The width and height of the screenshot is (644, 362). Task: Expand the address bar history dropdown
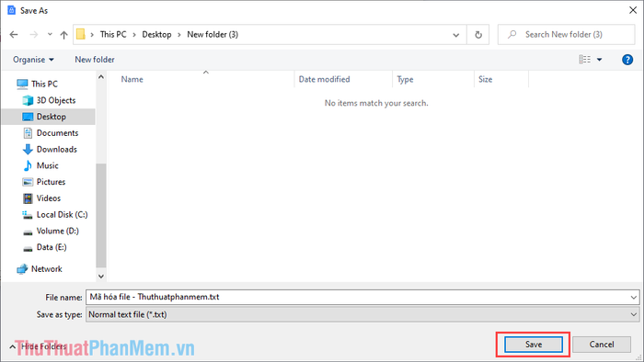[x=456, y=35]
